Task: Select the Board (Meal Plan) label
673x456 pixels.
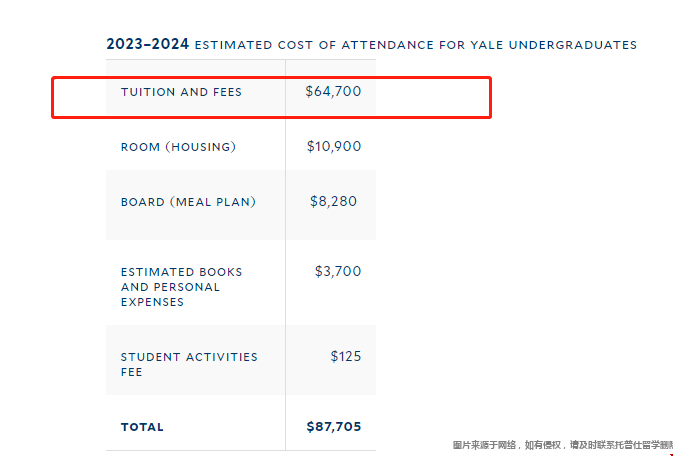Action: click(188, 202)
